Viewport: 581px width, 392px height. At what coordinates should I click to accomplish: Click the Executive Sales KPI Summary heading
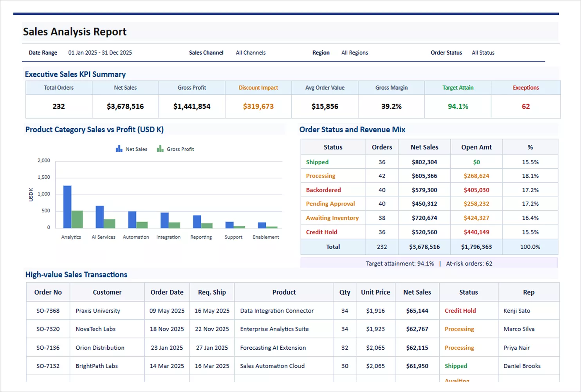[x=75, y=74]
